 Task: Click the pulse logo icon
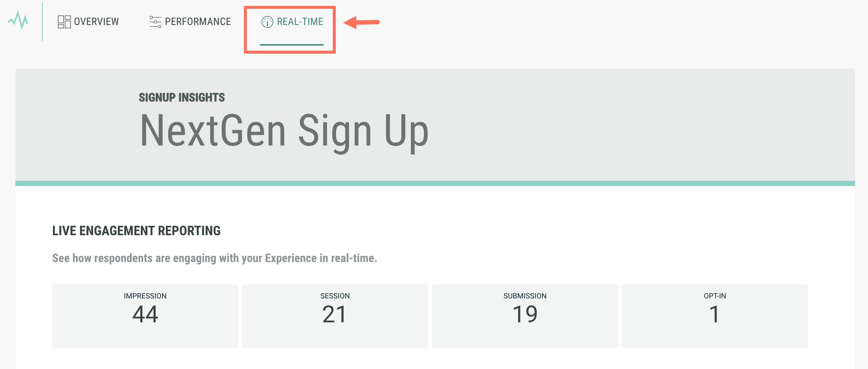[x=18, y=20]
